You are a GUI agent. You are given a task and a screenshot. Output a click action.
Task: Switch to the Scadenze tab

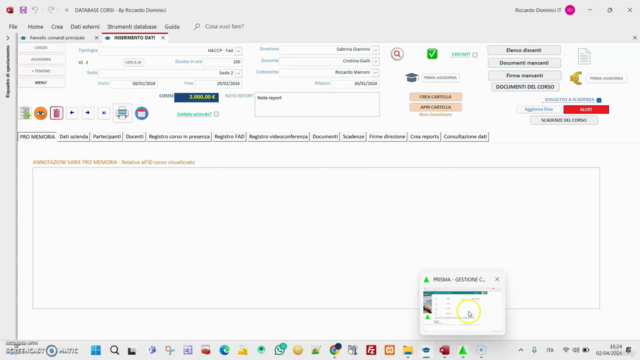click(353, 137)
